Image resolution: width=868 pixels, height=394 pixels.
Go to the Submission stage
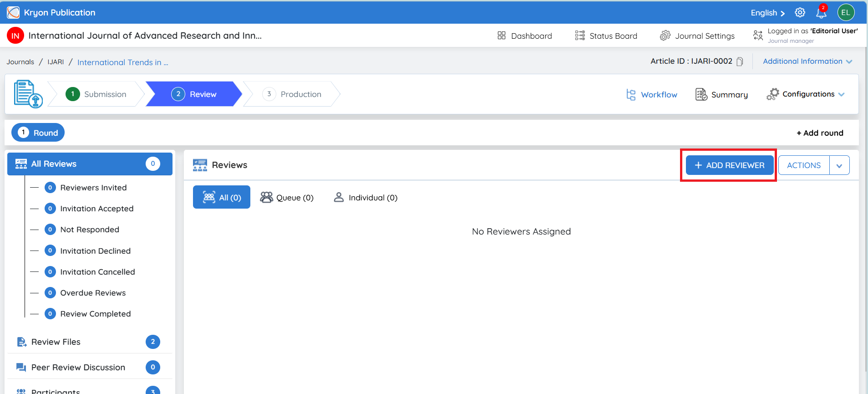96,94
